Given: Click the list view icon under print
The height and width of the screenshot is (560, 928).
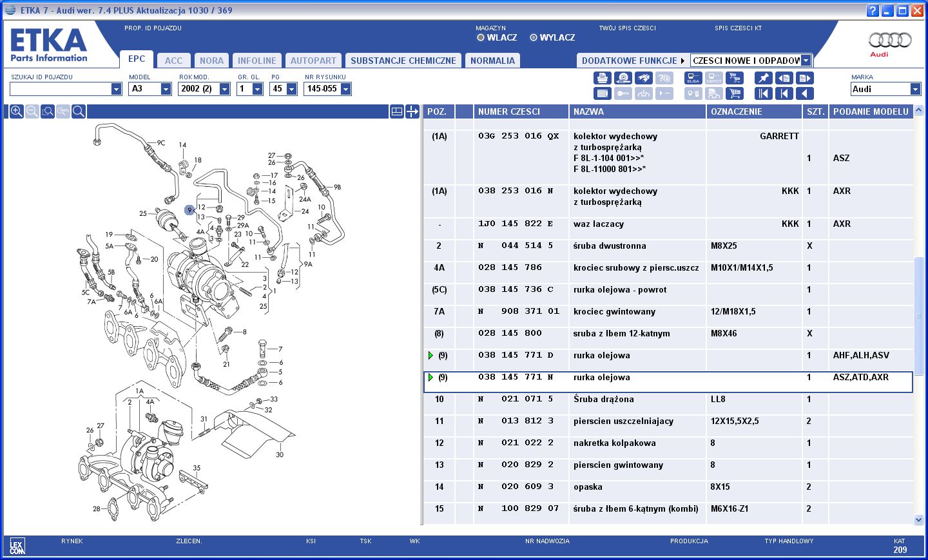Looking at the screenshot, I should 602,93.
